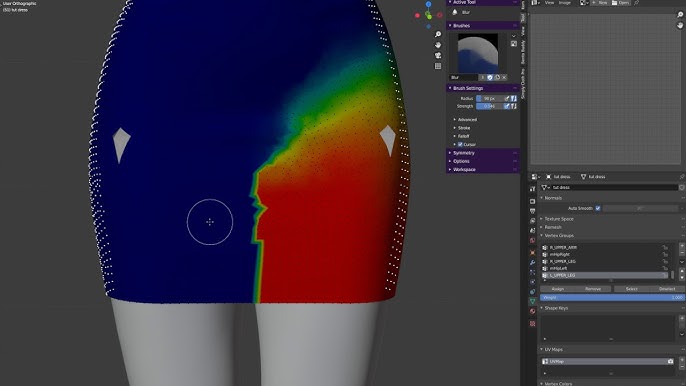Screen dimensions: 686x386
Task: Open the Object Constraints tab icon
Action: (532, 291)
